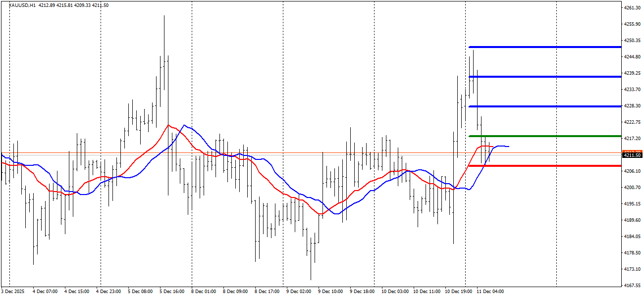Click the 4222.75 price axis label

[632, 122]
